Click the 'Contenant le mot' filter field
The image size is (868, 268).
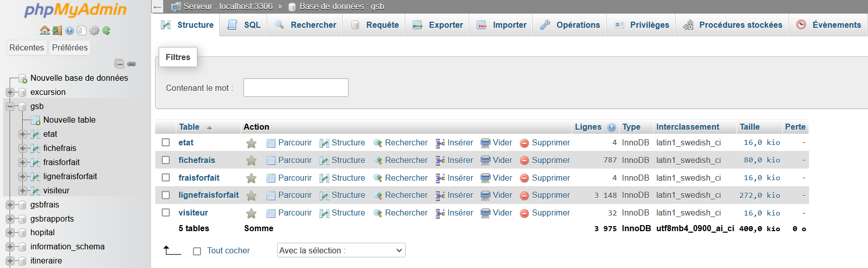tap(296, 88)
